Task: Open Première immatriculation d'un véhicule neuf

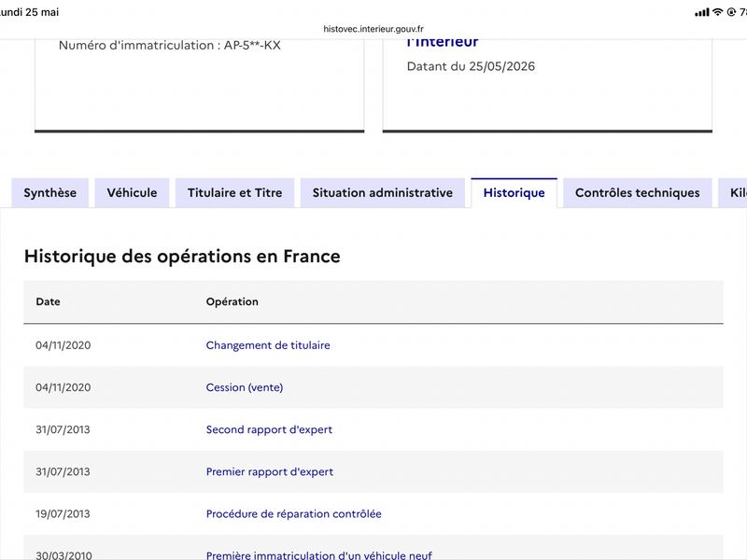Action: 318,554
